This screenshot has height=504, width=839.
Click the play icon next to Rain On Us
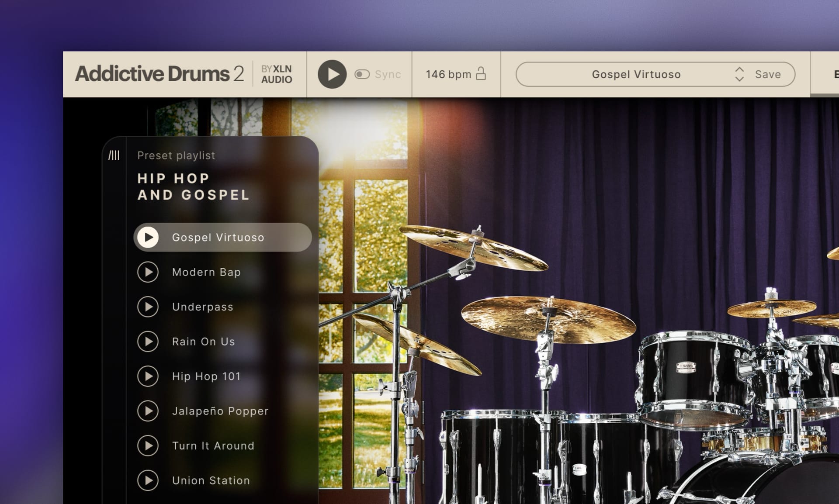point(149,342)
